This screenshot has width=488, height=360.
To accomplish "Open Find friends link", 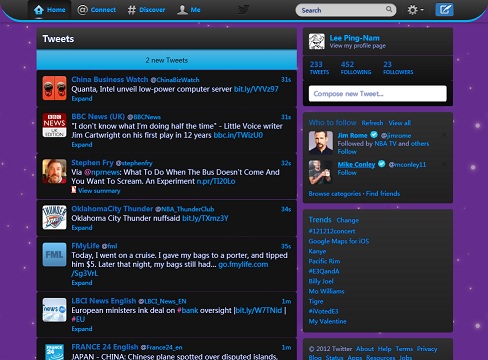I will (x=383, y=194).
